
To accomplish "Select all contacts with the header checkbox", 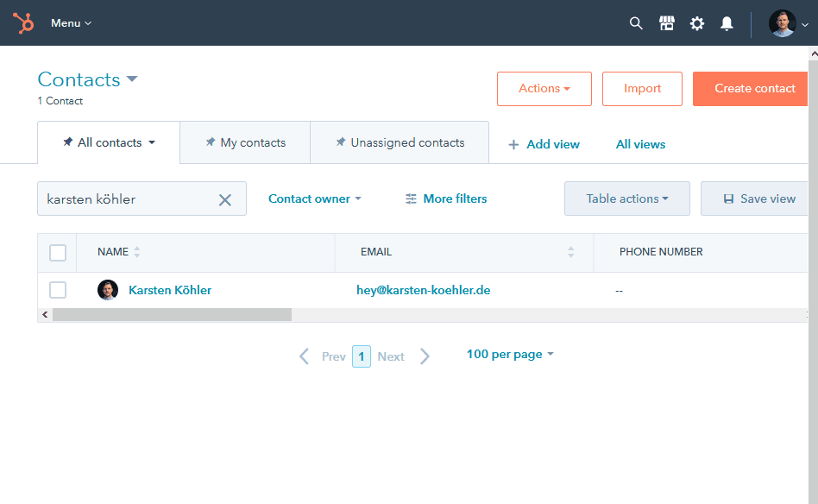I will tap(58, 253).
